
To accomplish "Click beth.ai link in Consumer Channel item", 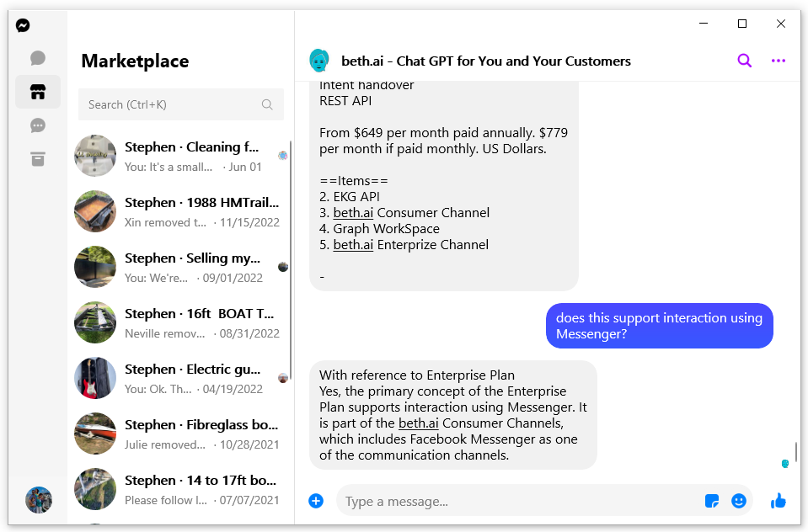I will (x=353, y=213).
